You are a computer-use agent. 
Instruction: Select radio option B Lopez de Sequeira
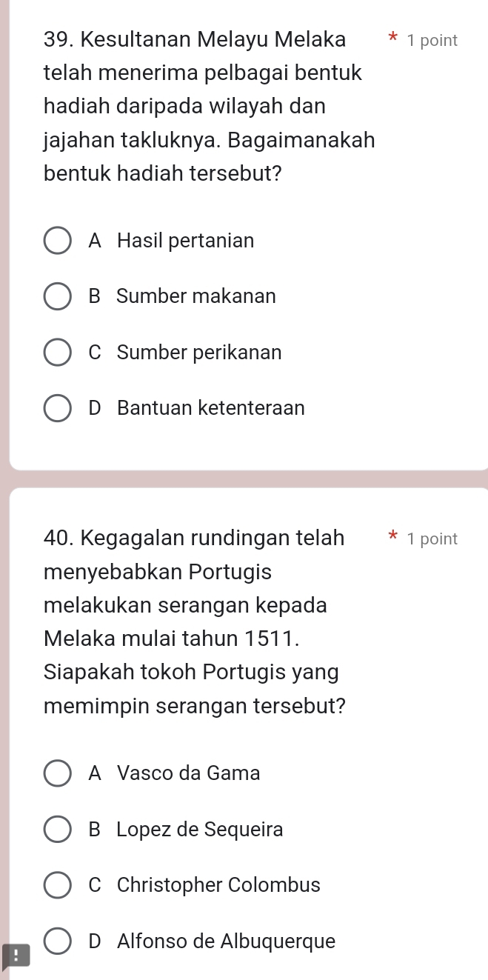pos(58,830)
